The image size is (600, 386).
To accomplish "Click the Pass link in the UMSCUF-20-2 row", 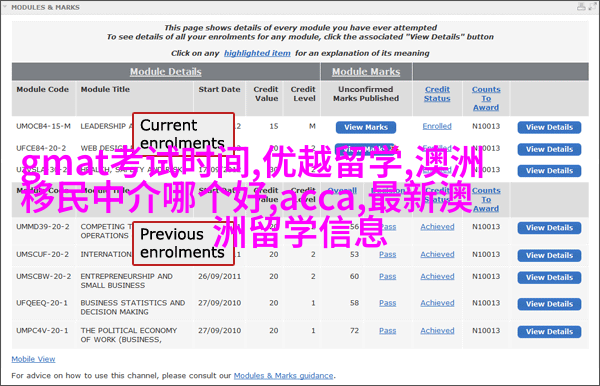I will pos(388,254).
